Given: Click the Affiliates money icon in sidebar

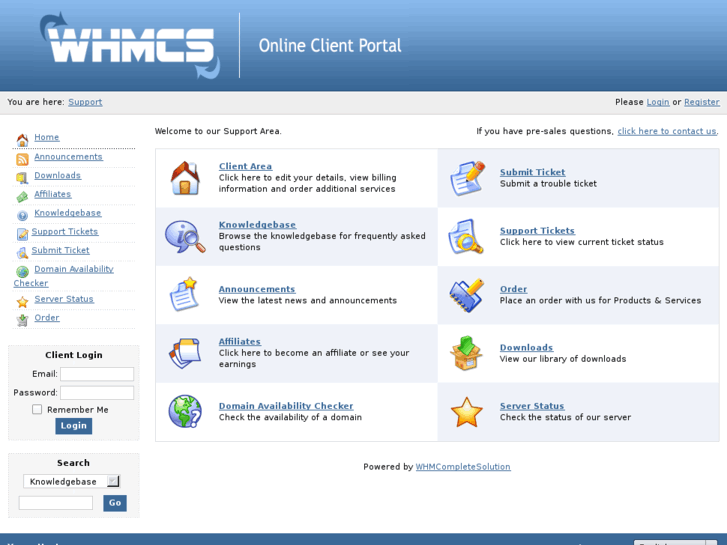Looking at the screenshot, I should tap(22, 197).
